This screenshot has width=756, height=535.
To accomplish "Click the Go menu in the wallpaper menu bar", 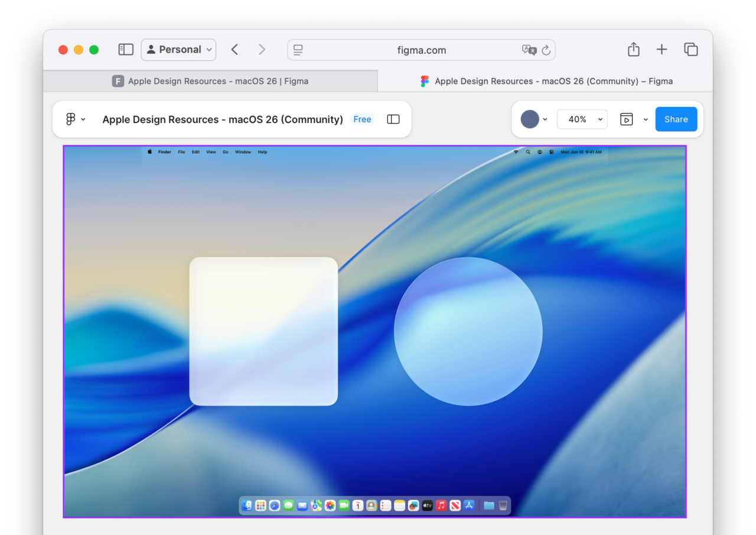I will [225, 152].
